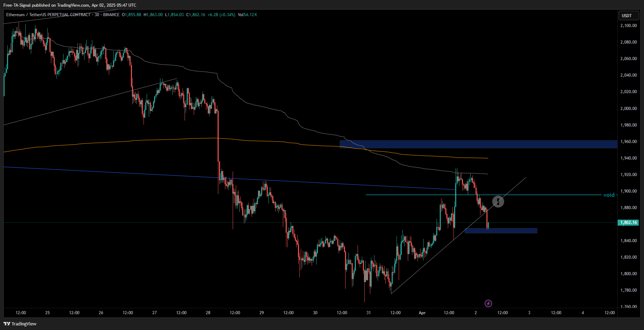Click the 1,920.00 price axis label
This screenshot has height=330, width=644.
pyautogui.click(x=629, y=175)
